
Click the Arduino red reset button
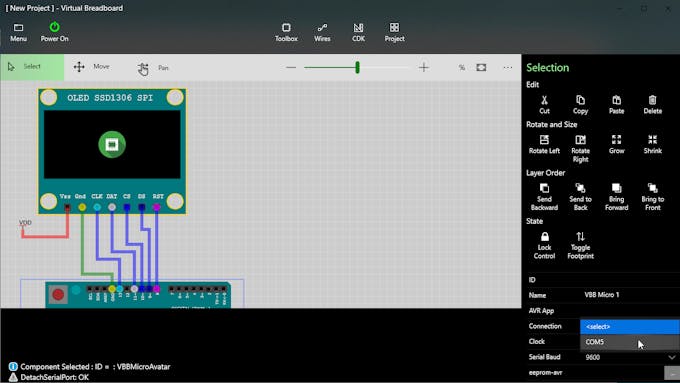[x=58, y=295]
